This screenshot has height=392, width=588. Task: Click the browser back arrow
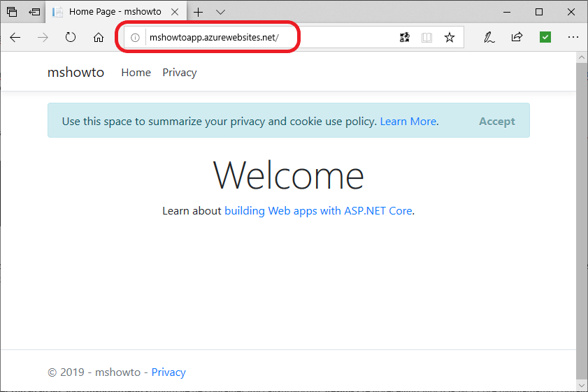pos(15,38)
